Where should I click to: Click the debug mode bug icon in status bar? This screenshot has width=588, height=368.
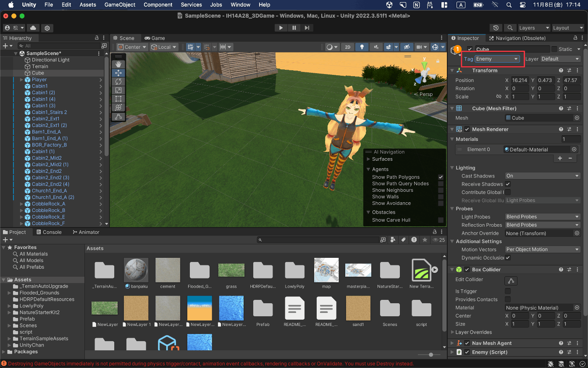(551, 364)
